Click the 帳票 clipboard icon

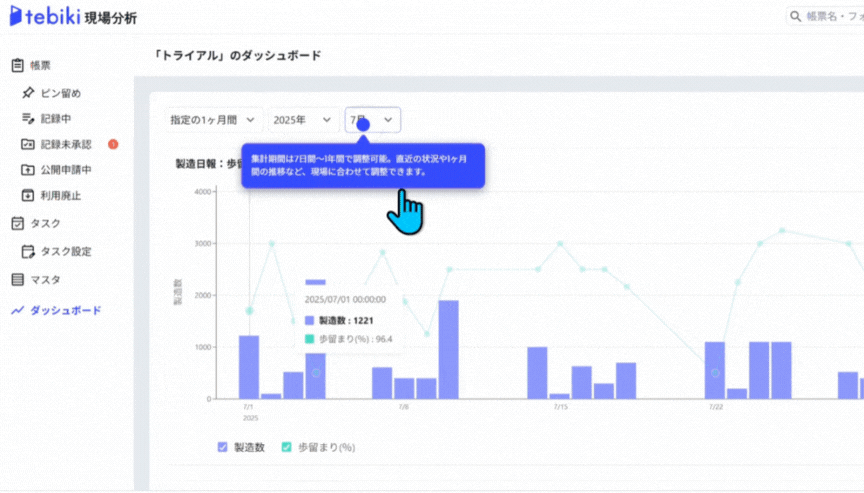point(17,65)
